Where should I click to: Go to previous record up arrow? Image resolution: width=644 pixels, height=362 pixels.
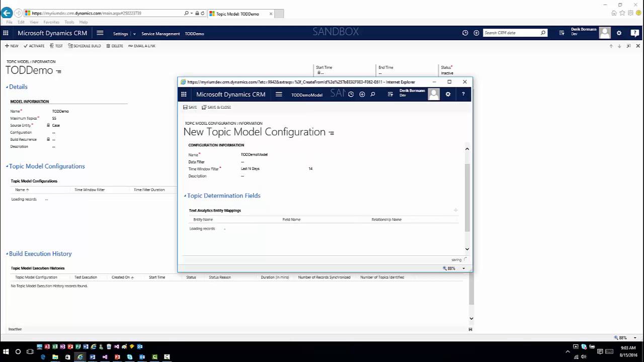click(611, 46)
